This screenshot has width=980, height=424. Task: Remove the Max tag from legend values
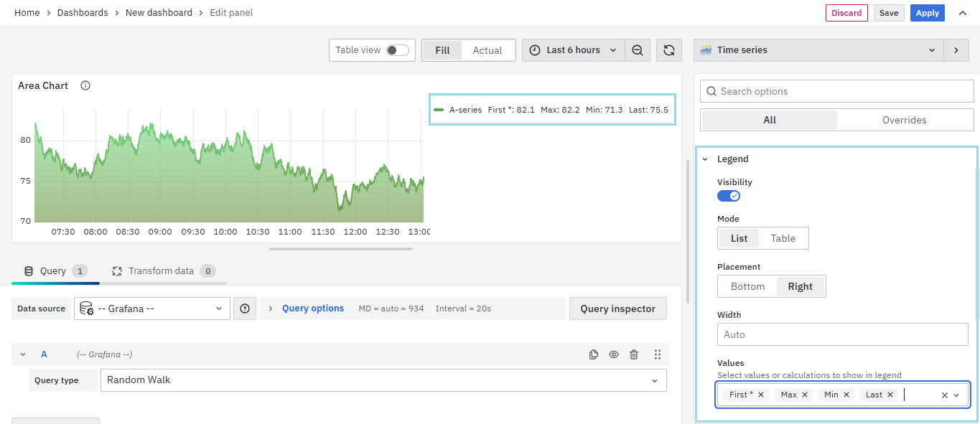pyautogui.click(x=805, y=395)
